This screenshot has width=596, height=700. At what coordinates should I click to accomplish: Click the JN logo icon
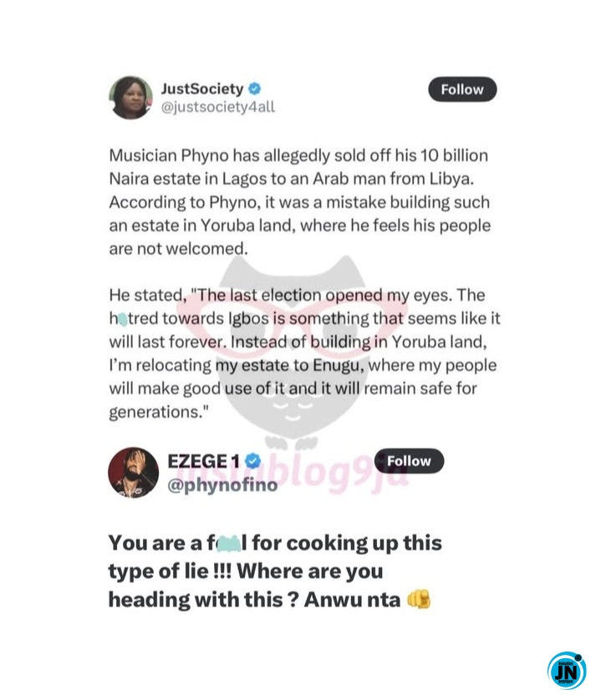[567, 670]
